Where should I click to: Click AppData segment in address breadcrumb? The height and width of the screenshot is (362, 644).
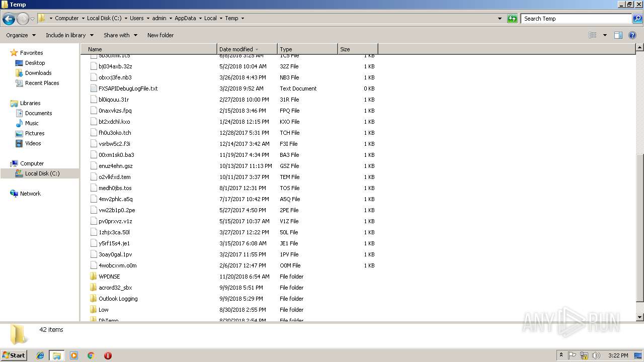(185, 18)
